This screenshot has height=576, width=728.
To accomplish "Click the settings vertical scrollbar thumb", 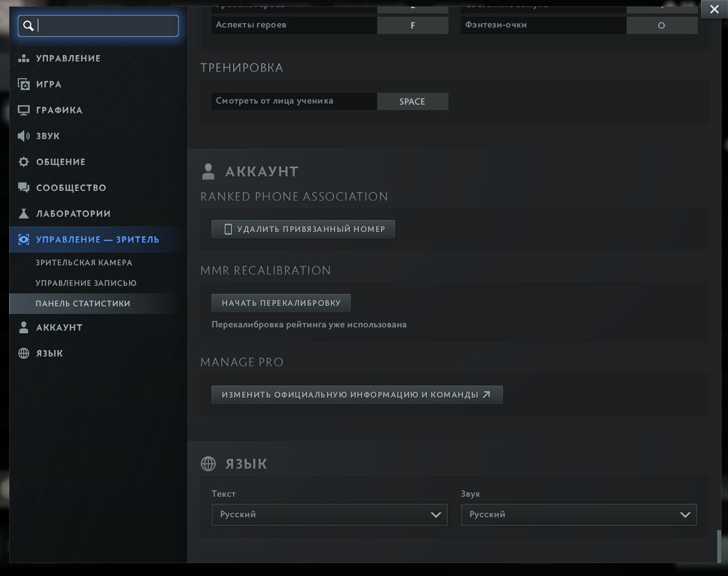I will click(x=719, y=546).
